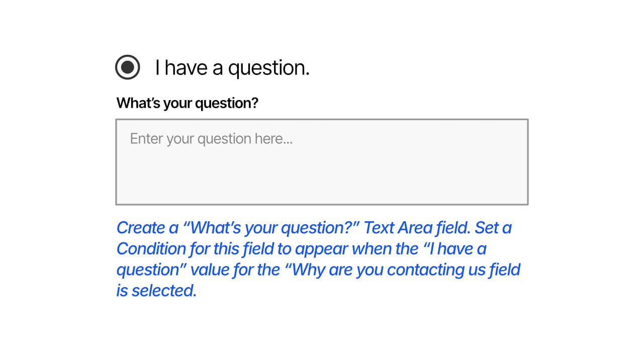Click the placeholder text in the text box
The height and width of the screenshot is (352, 644).
pos(211,138)
